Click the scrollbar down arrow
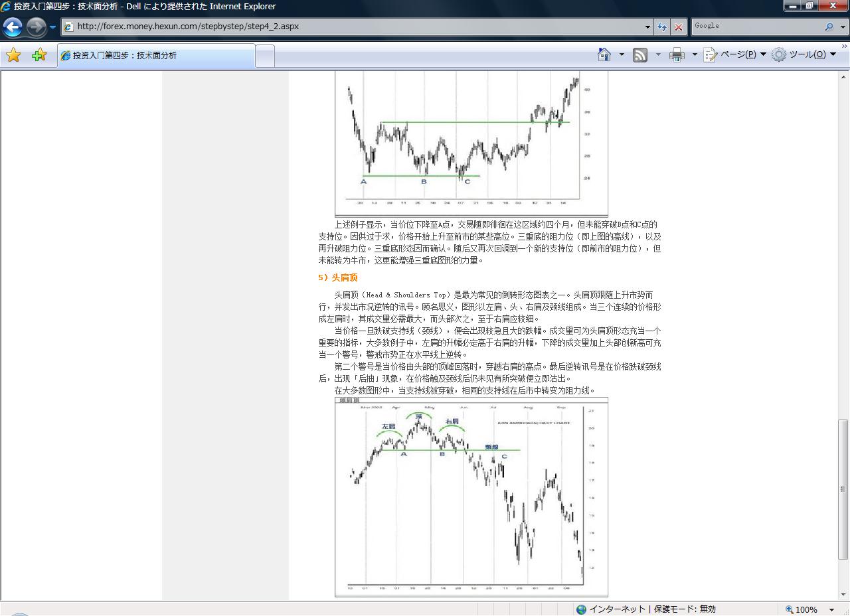Image resolution: width=850 pixels, height=616 pixels. pyautogui.click(x=843, y=595)
